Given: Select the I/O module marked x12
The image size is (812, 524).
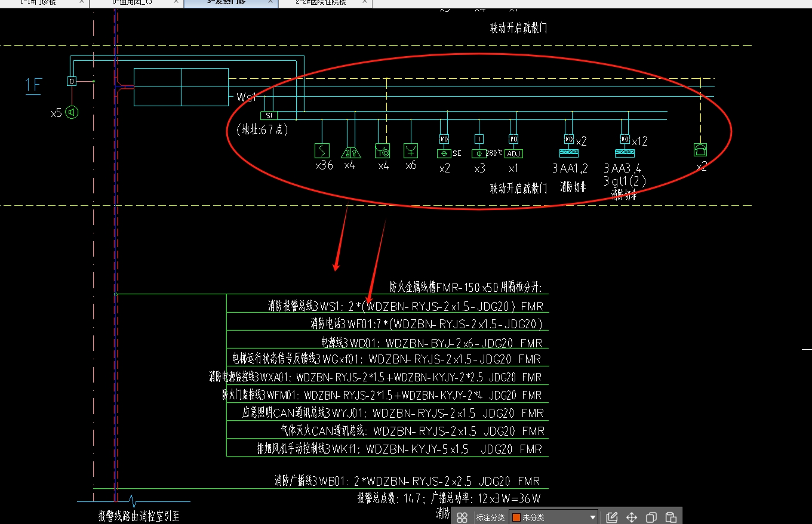Looking at the screenshot, I should [625, 139].
